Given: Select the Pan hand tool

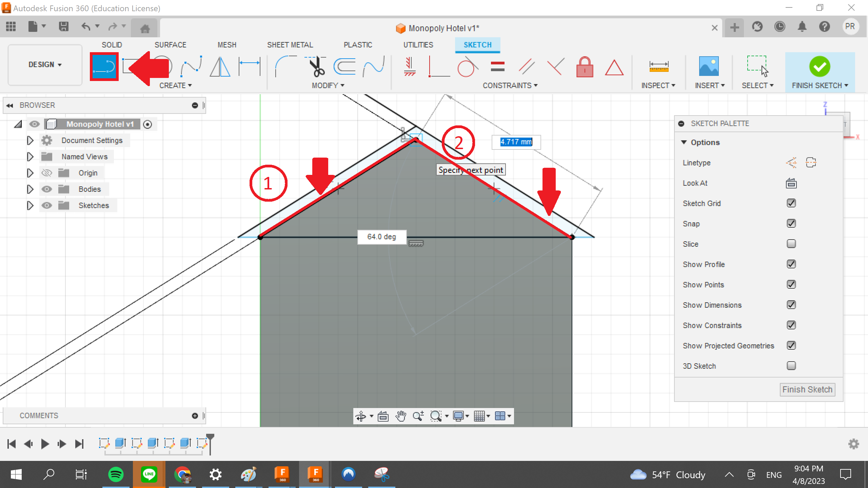Looking at the screenshot, I should pyautogui.click(x=401, y=416).
